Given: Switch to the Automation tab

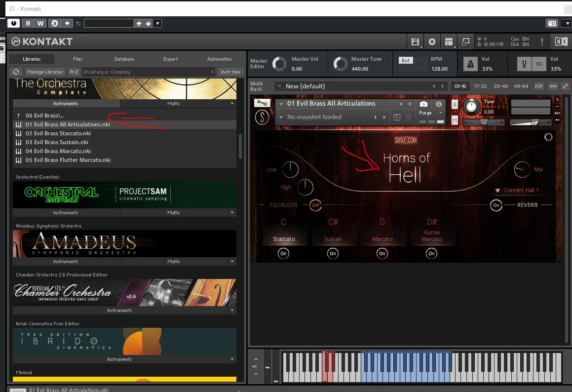Looking at the screenshot, I should (219, 59).
